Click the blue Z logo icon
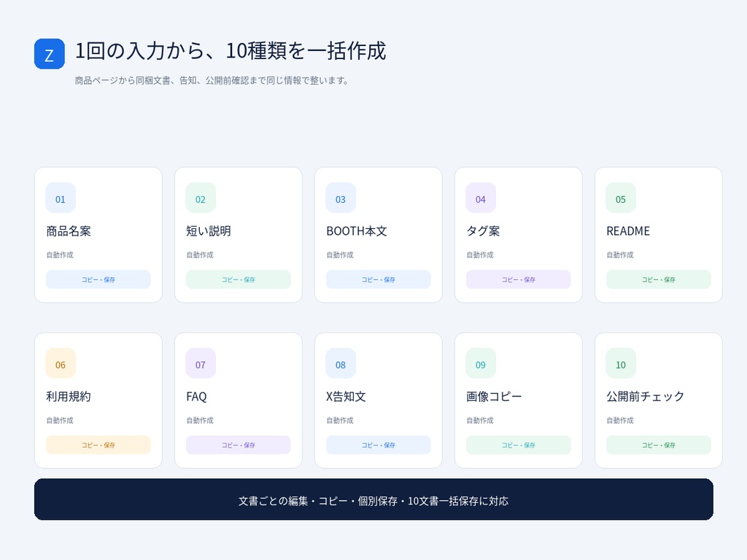Image resolution: width=747 pixels, height=560 pixels. click(50, 54)
